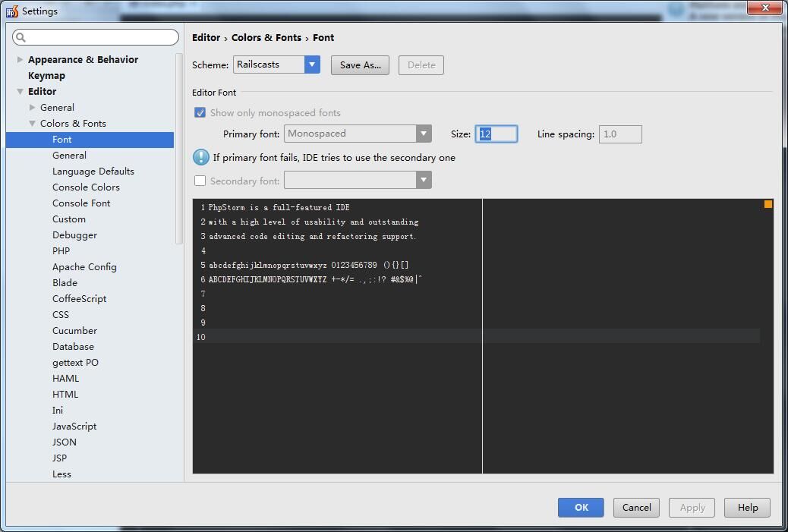Select Blade color settings
This screenshot has height=532, width=788.
click(65, 283)
